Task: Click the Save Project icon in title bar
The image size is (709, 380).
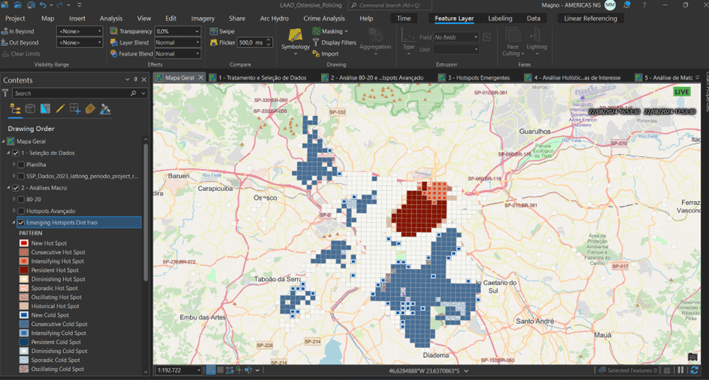Action: [x=31, y=5]
